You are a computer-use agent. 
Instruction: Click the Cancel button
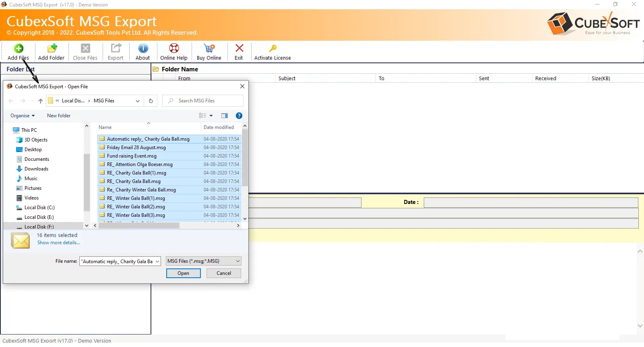click(x=224, y=273)
